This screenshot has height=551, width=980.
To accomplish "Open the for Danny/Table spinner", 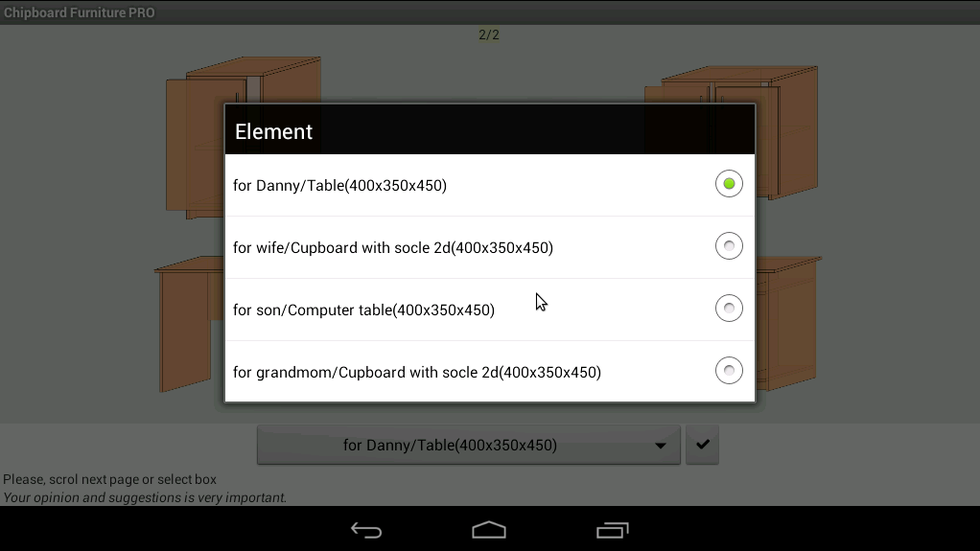I will [x=469, y=445].
